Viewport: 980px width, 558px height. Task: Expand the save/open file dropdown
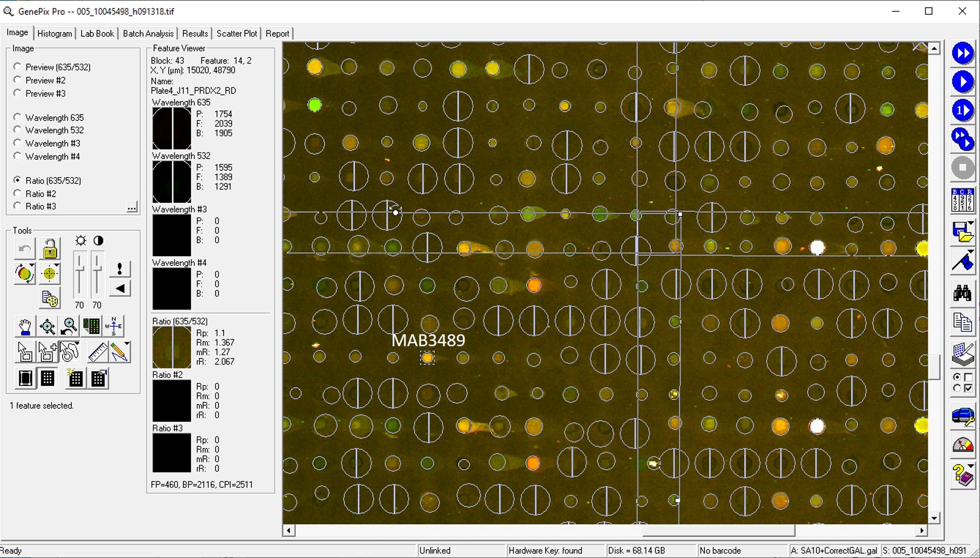pos(970,224)
